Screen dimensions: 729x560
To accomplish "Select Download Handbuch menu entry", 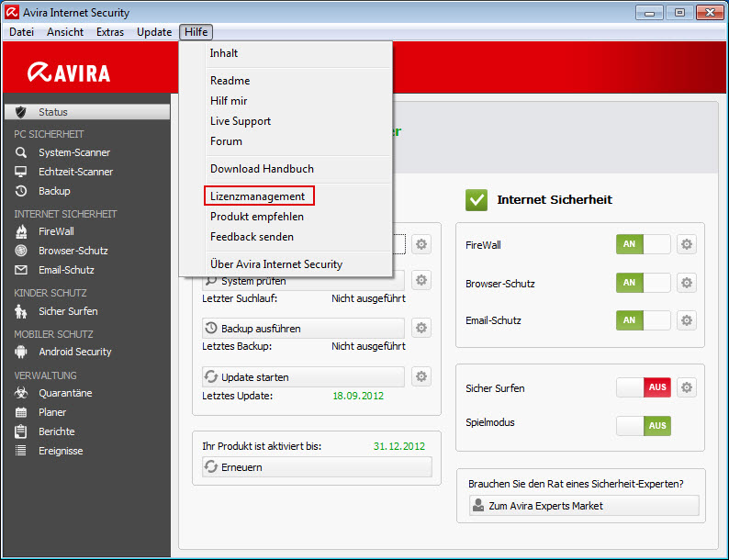I will [286, 169].
